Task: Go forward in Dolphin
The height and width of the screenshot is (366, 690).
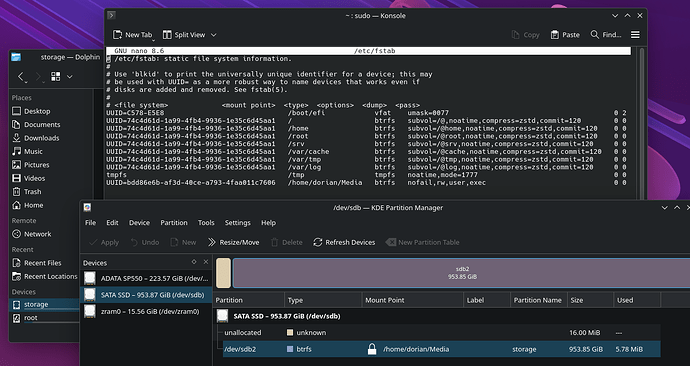Action: click(x=38, y=77)
